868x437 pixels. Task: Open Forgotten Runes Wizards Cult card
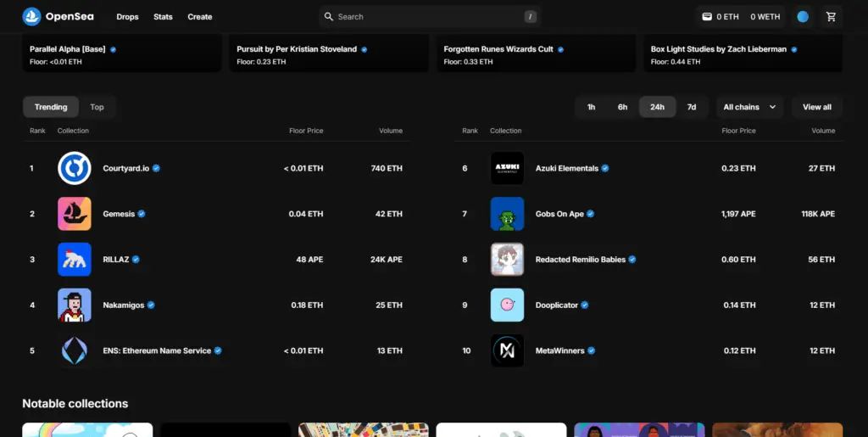[x=537, y=53]
